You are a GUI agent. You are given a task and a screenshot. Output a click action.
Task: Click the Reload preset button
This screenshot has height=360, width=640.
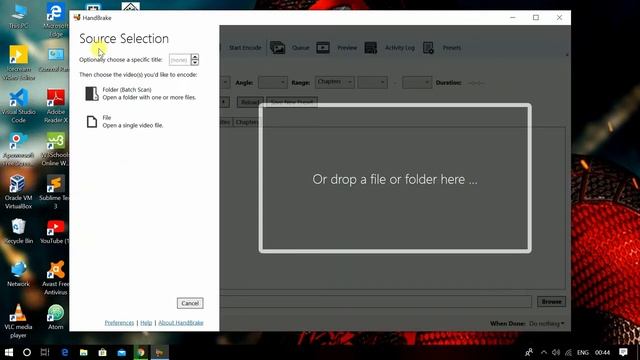click(250, 102)
